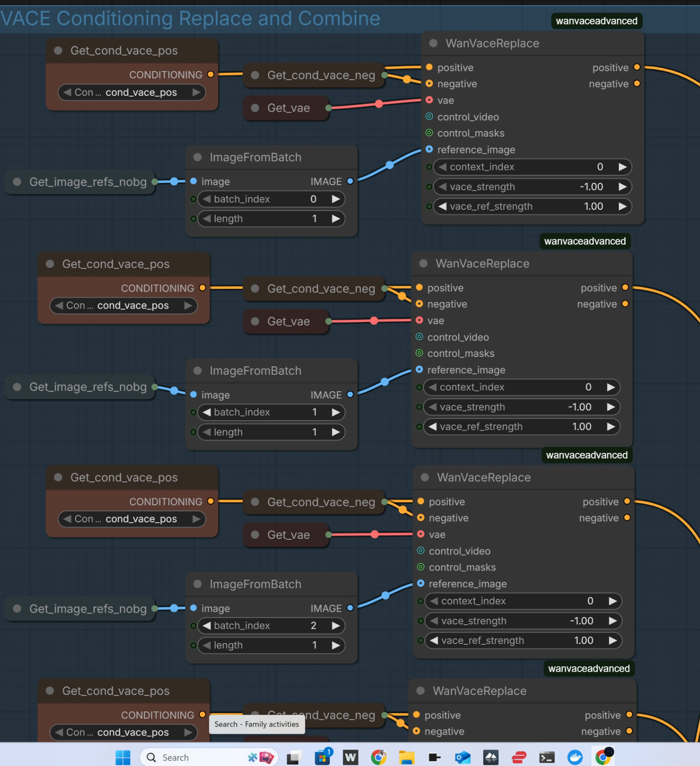Open Docker Desktop from the taskbar

click(x=575, y=757)
